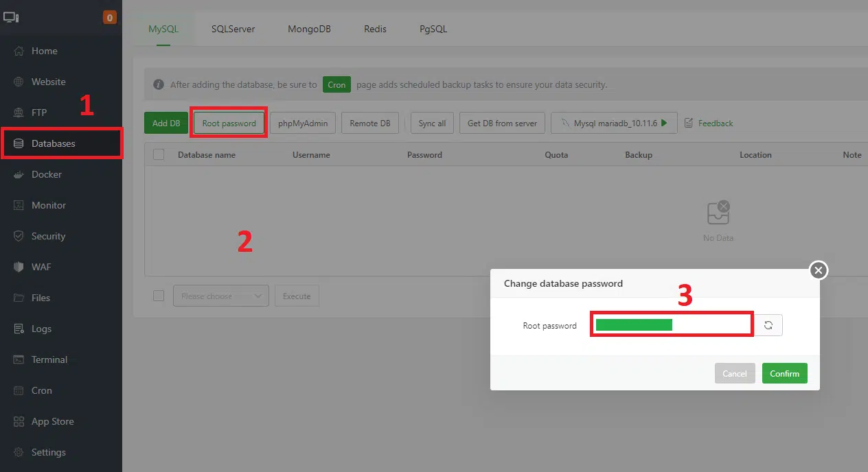Open the Website sidebar item
Viewport: 868px width, 472px height.
[61, 82]
